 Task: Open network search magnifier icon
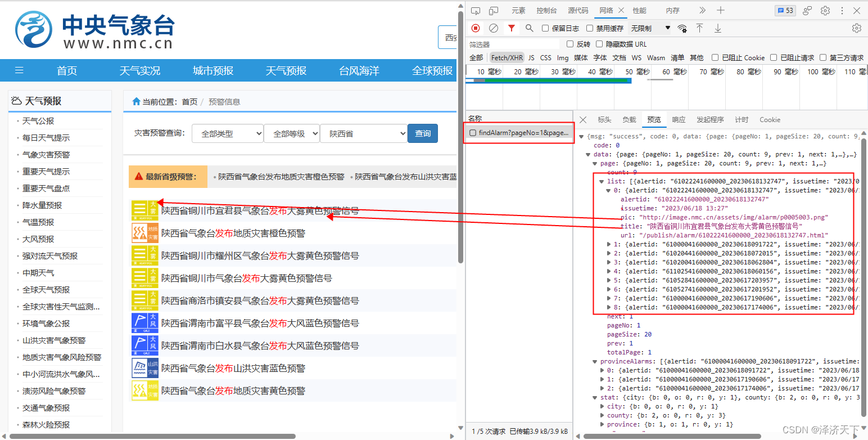point(530,28)
